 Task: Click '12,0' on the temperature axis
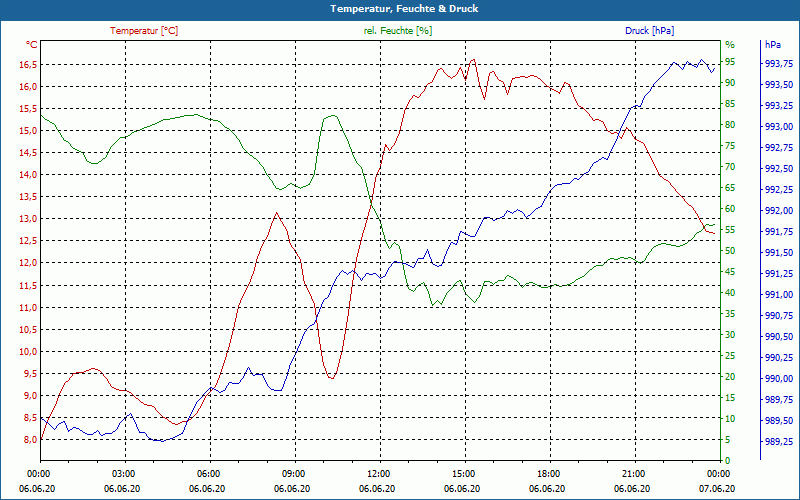pos(29,263)
